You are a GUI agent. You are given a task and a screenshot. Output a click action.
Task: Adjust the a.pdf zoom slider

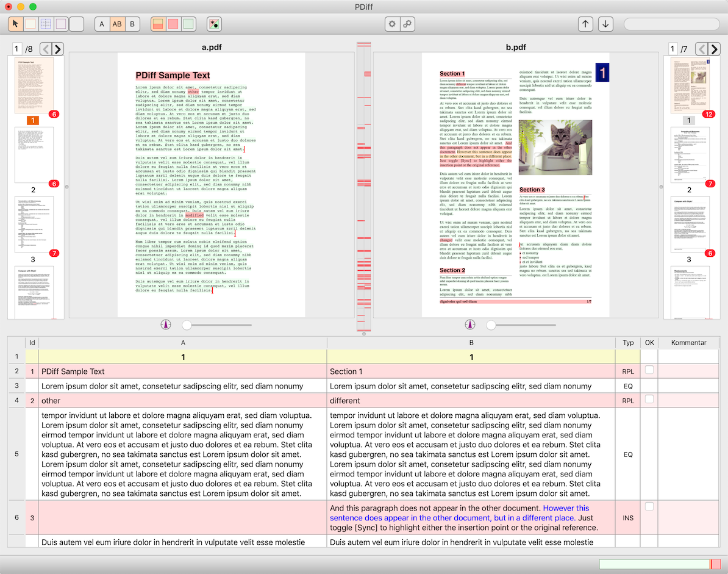217,325
